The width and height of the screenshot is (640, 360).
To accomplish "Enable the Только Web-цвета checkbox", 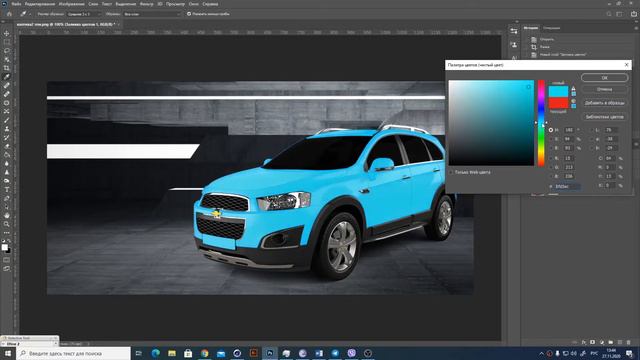I will coord(451,172).
